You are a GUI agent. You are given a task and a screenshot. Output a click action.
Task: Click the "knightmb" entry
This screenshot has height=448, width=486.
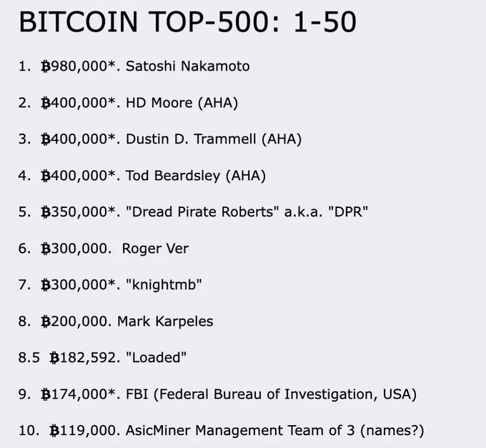pyautogui.click(x=164, y=285)
